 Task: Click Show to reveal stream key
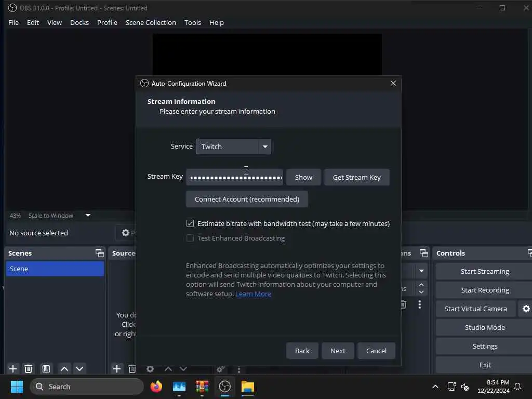[x=303, y=177]
